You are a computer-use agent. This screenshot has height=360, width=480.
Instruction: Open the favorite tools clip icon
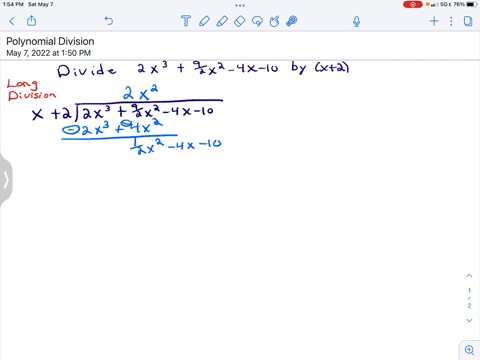[x=292, y=21]
